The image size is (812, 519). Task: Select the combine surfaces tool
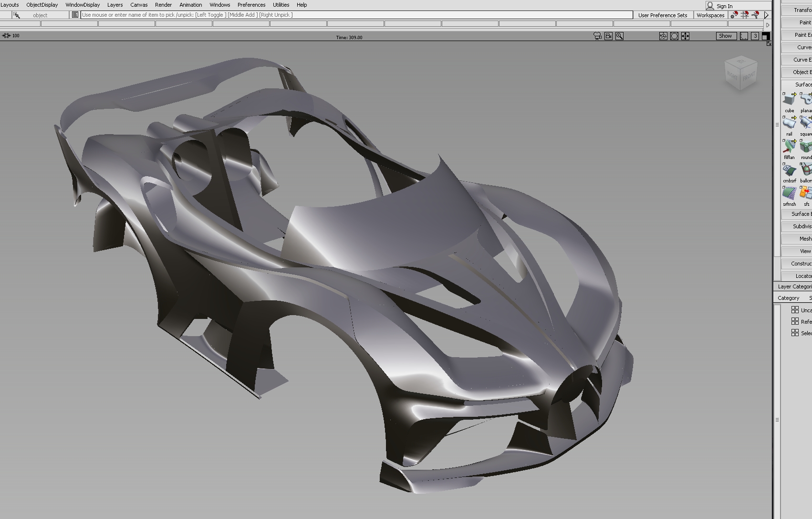point(789,171)
